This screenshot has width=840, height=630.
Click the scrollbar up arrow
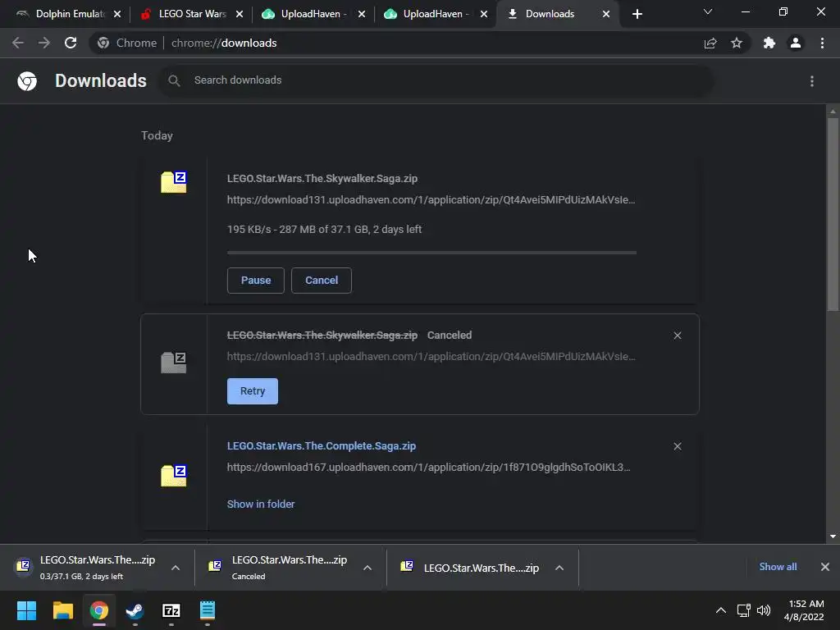tap(833, 112)
